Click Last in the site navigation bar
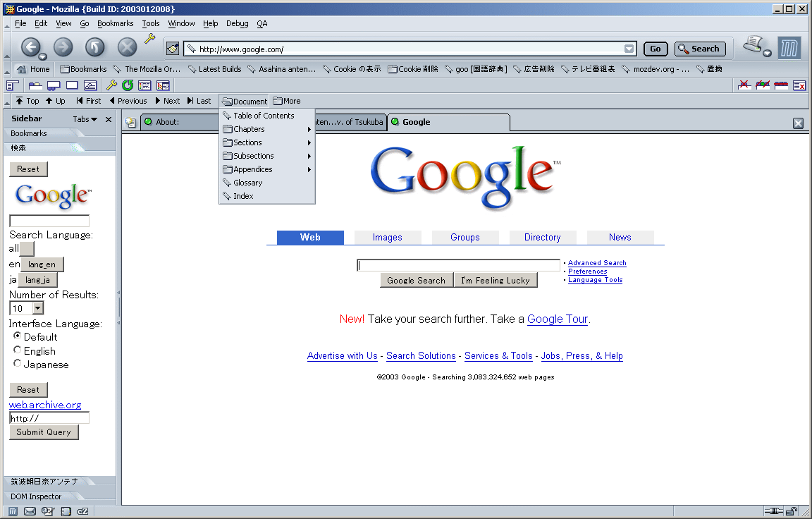This screenshot has width=812, height=519. coord(199,101)
